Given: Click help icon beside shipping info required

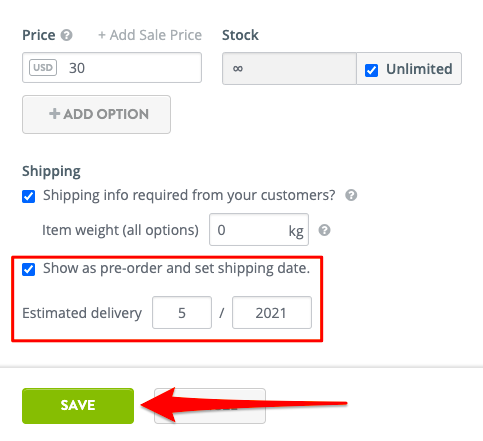Looking at the screenshot, I should click(x=351, y=195).
